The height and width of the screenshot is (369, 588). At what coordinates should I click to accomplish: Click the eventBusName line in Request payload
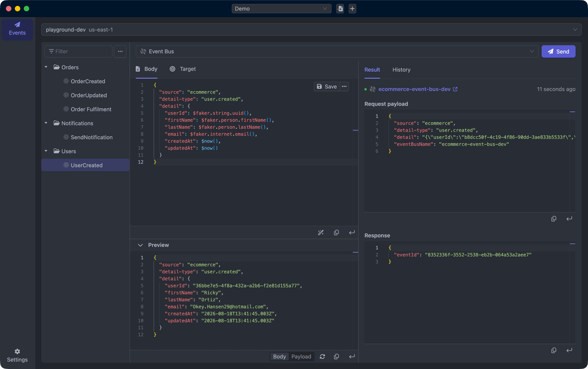pyautogui.click(x=451, y=144)
